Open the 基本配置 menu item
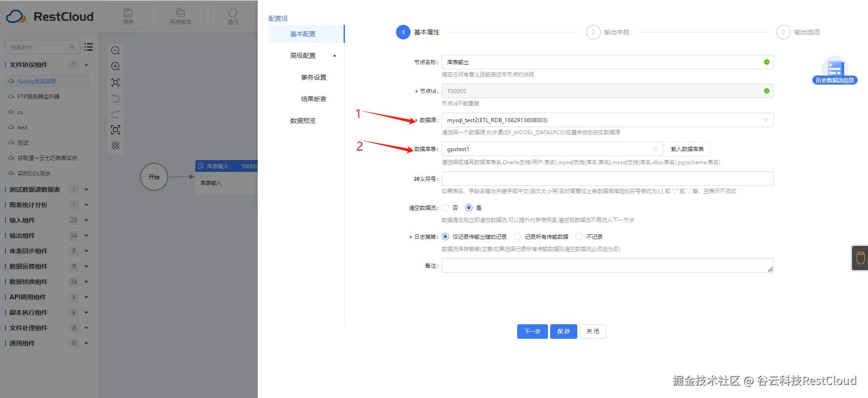 click(307, 34)
